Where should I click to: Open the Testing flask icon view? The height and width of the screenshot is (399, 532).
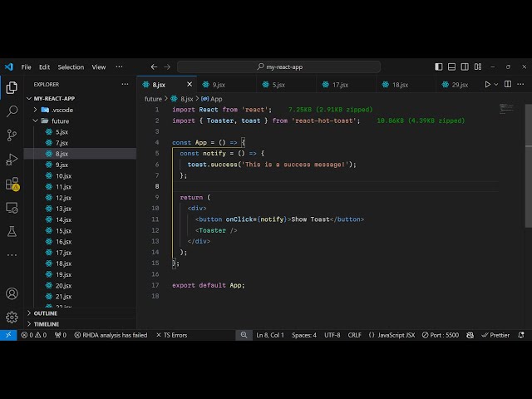click(12, 231)
